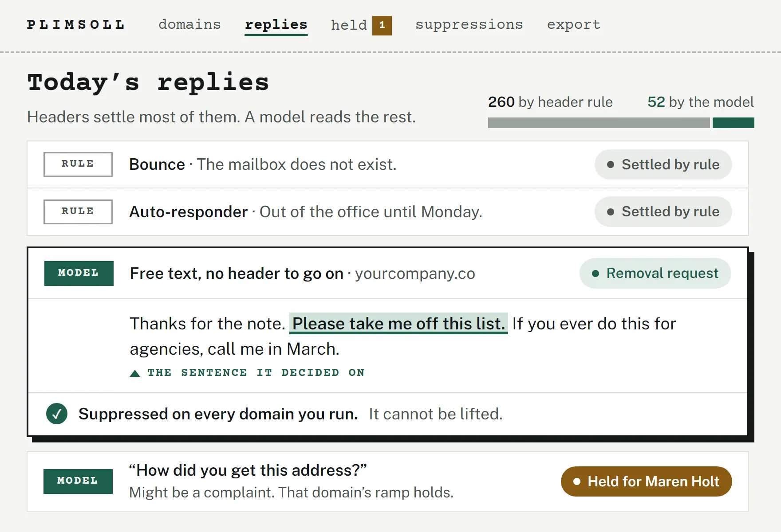Open the Bounce reply row

388,164
